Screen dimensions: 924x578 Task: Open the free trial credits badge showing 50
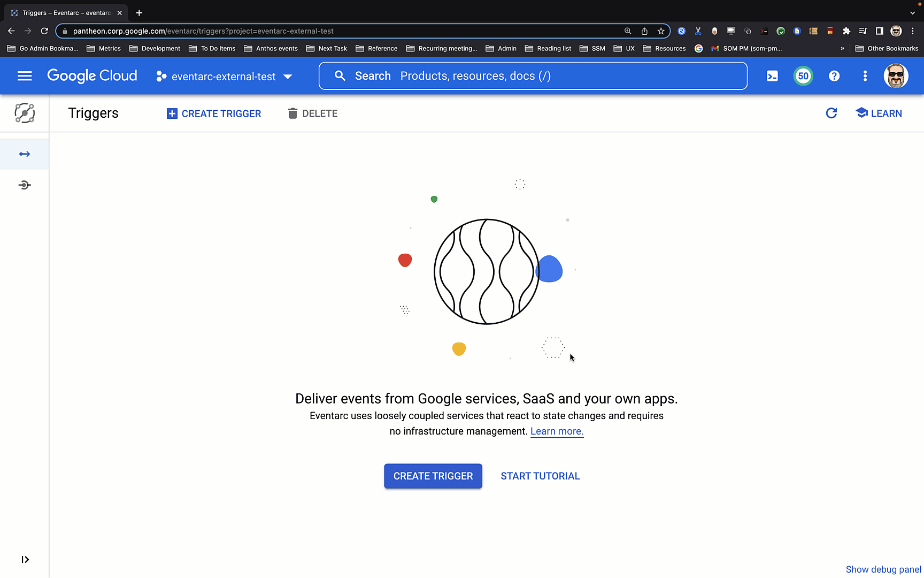click(803, 76)
